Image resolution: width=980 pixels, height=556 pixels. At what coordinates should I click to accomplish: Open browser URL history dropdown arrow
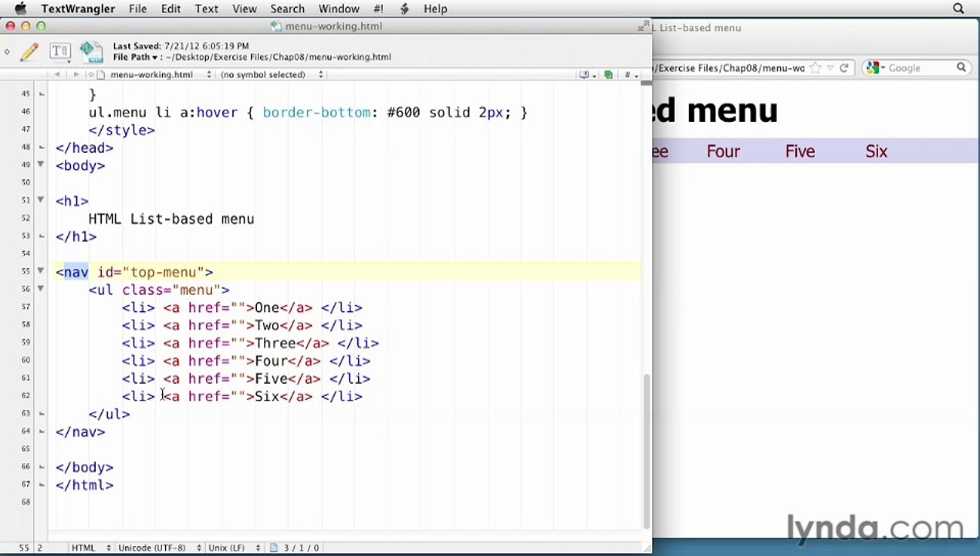830,68
